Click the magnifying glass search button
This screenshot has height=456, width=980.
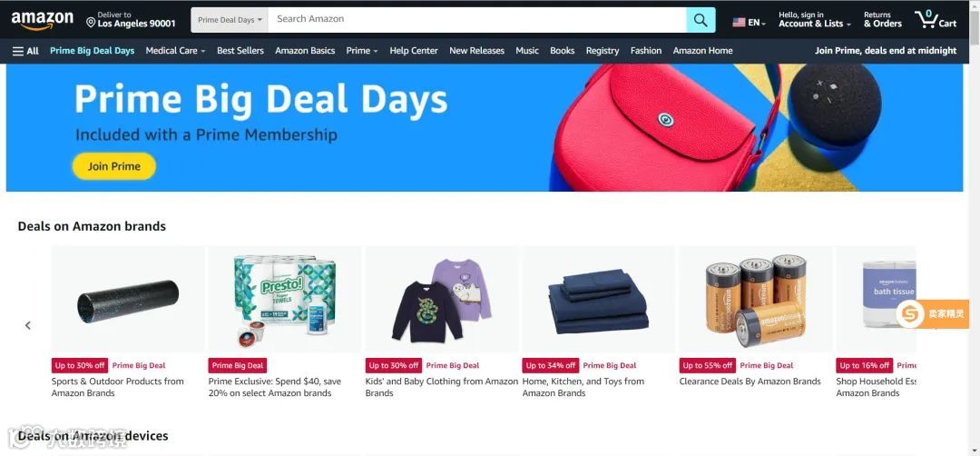[x=701, y=20]
